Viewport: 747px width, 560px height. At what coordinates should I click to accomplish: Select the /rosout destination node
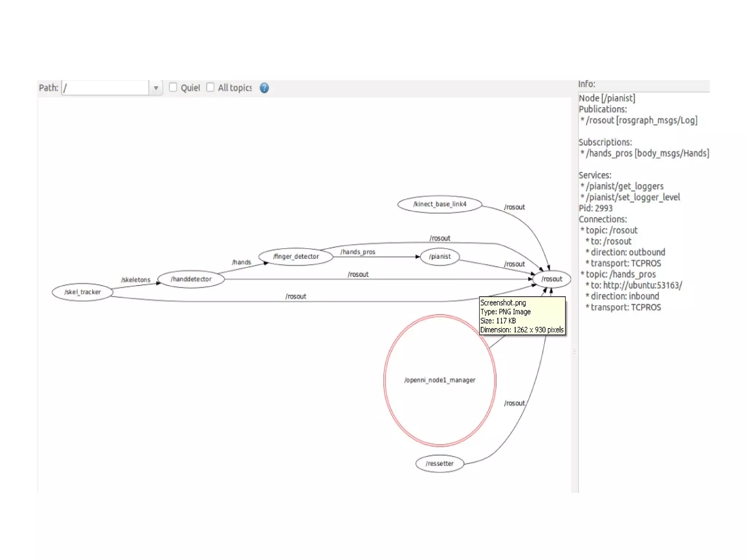click(551, 279)
